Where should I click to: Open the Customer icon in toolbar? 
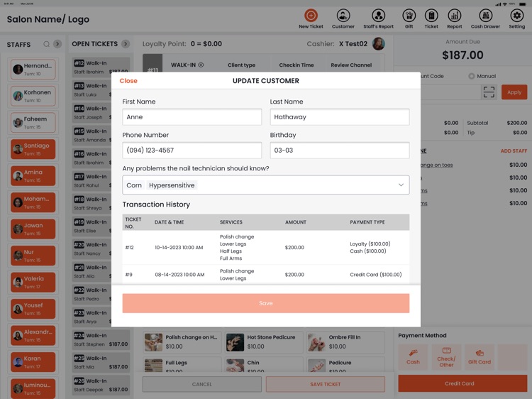343,19
